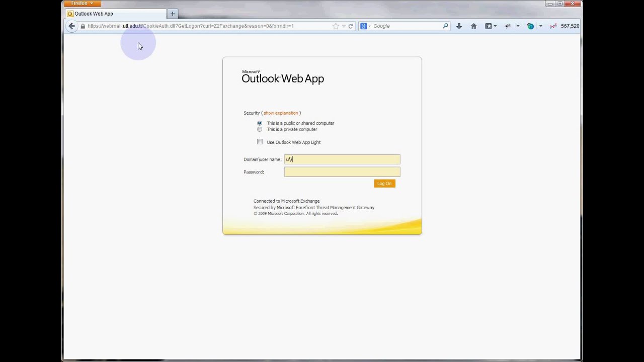This screenshot has width=644, height=362.
Task: Click the globe addon icon
Action: [x=530, y=26]
